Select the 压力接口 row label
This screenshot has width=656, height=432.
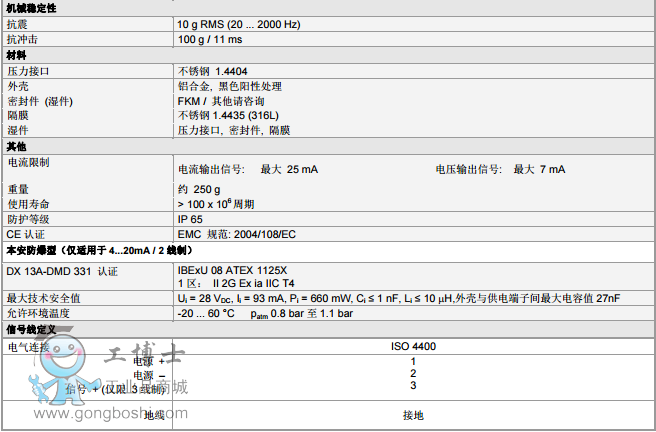(28, 72)
